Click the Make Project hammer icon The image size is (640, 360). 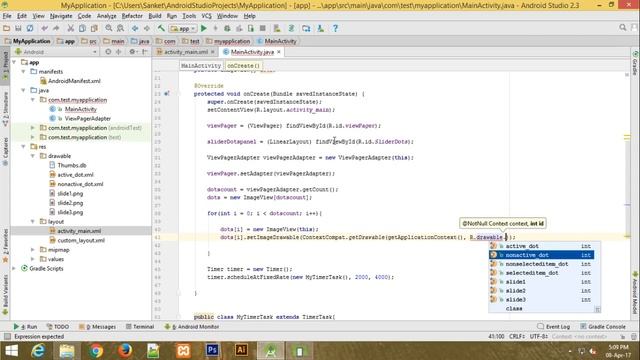tap(161, 28)
